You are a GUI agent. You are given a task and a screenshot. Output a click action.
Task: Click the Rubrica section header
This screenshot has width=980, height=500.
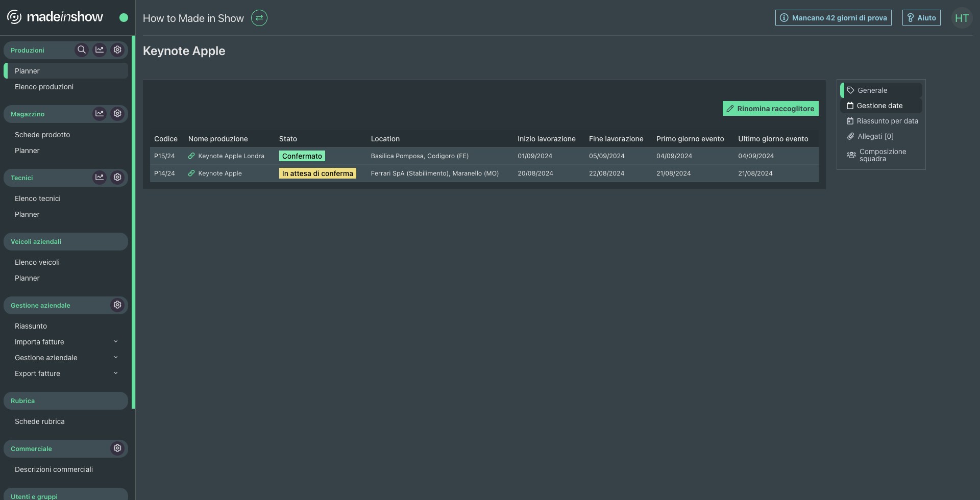(66, 401)
